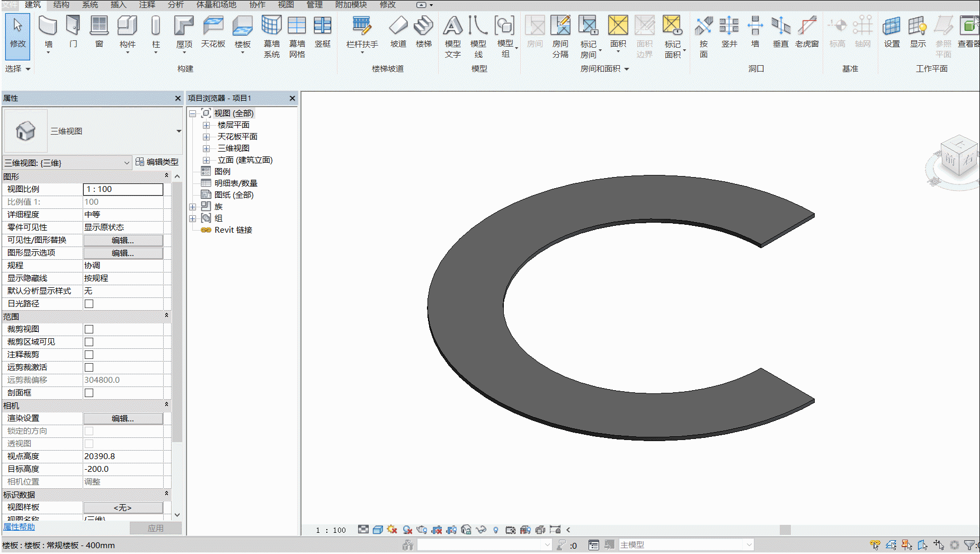
Task: Toggle the 注释裁剪 checkbox
Action: coord(89,355)
